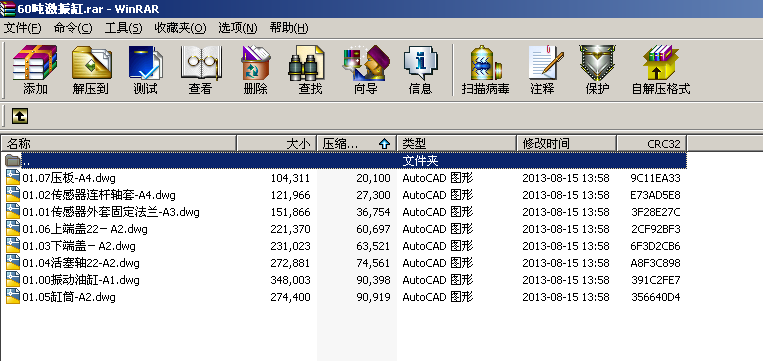Sort by CRC32 column header
This screenshot has width=763, height=361.
[652, 144]
